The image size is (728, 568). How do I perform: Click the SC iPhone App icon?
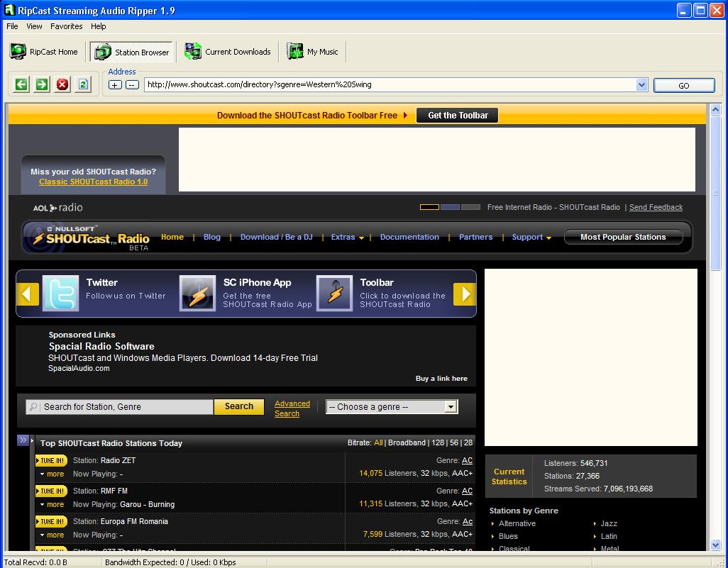tap(198, 294)
